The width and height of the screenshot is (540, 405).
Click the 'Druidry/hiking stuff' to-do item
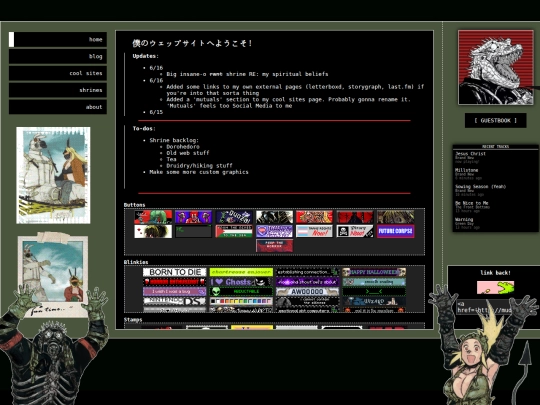(199, 166)
